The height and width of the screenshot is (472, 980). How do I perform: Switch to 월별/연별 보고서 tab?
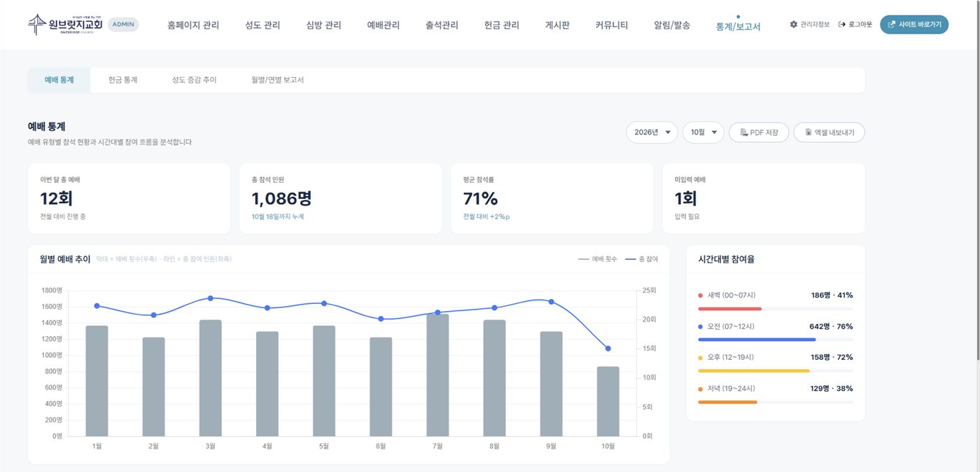point(278,80)
